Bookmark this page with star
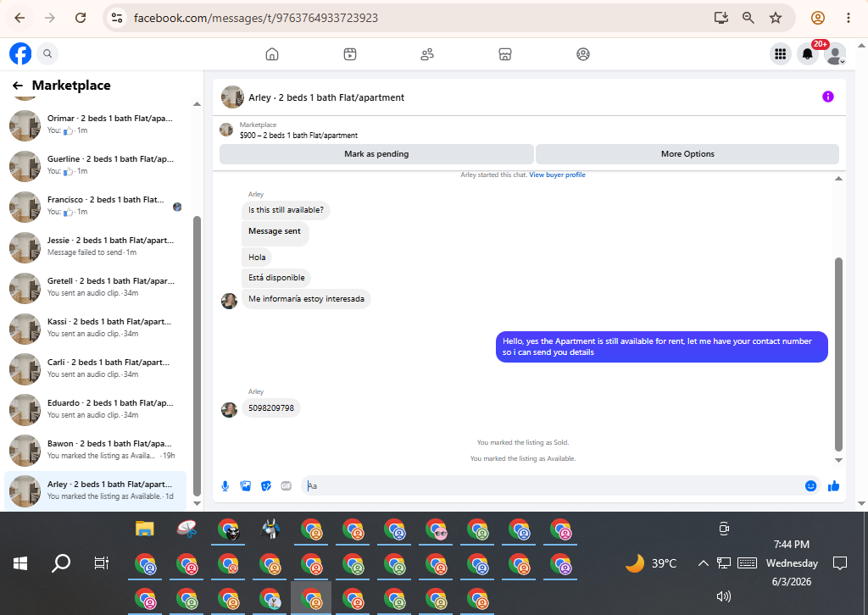Screen dimensions: 868x615 [x=776, y=18]
